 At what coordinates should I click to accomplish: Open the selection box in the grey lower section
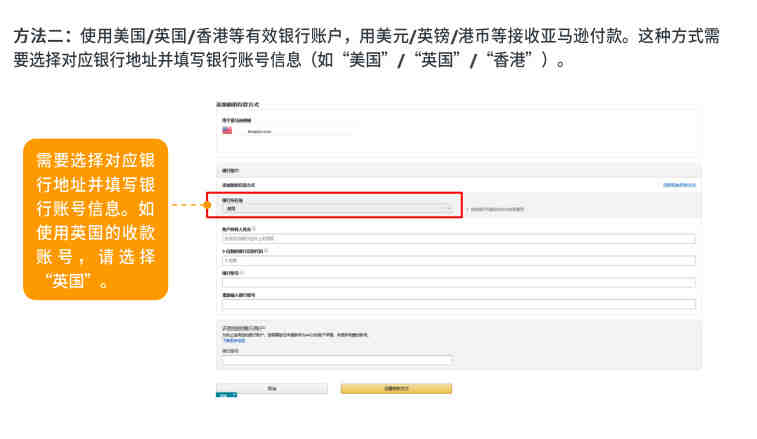[x=337, y=360]
